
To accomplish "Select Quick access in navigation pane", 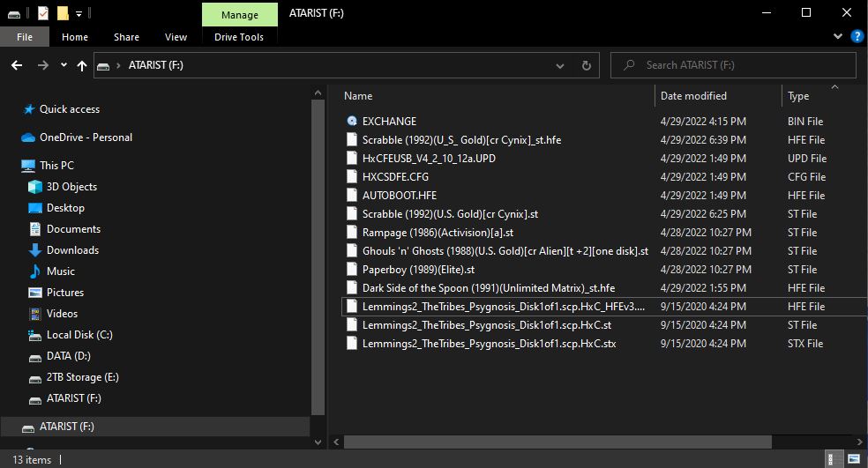I will [69, 109].
